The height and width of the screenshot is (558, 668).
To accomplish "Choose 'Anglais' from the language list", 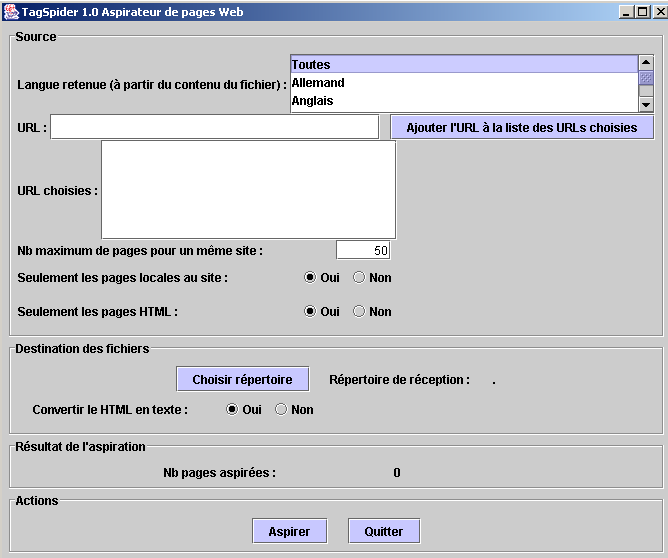I will [463, 101].
